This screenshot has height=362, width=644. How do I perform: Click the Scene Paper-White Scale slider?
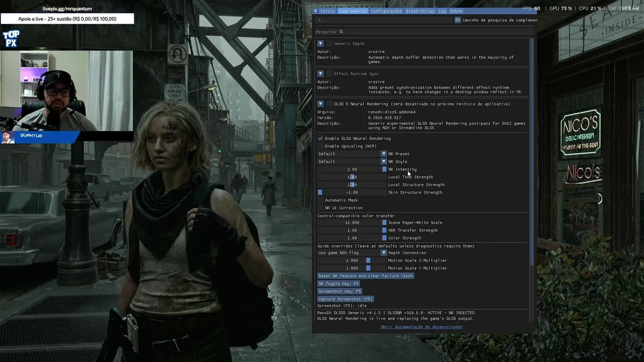352,223
